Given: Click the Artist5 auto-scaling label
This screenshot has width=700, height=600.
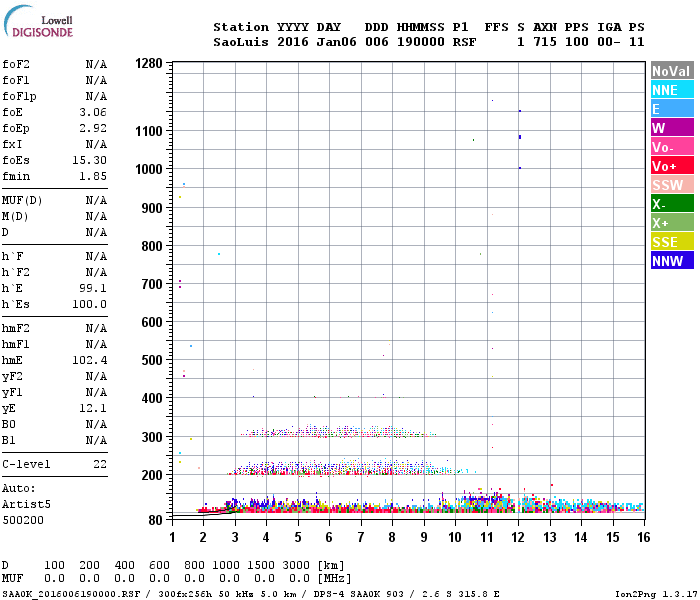Looking at the screenshot, I should click(x=26, y=504).
